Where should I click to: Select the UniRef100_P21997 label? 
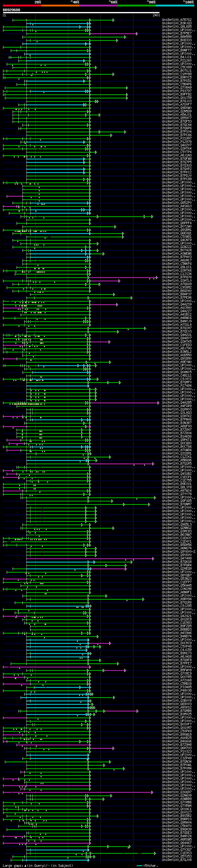(x=177, y=139)
